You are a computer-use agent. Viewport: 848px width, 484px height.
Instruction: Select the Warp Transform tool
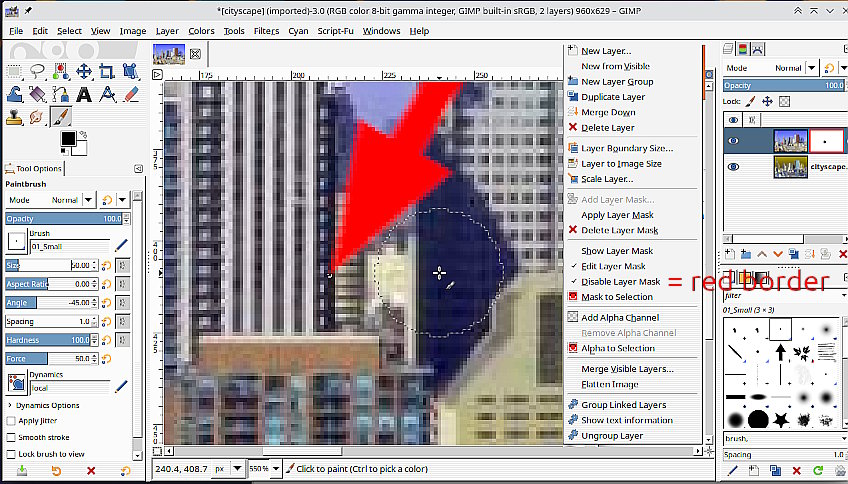coord(14,94)
